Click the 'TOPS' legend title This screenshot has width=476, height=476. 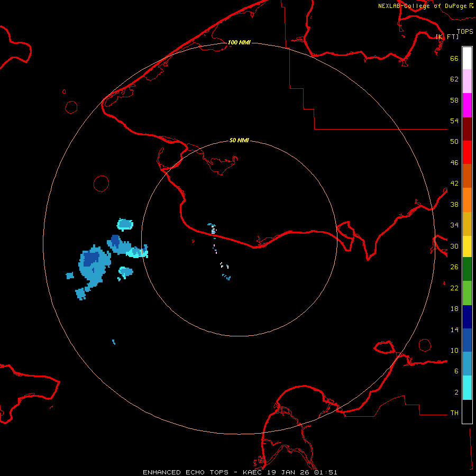point(465,31)
